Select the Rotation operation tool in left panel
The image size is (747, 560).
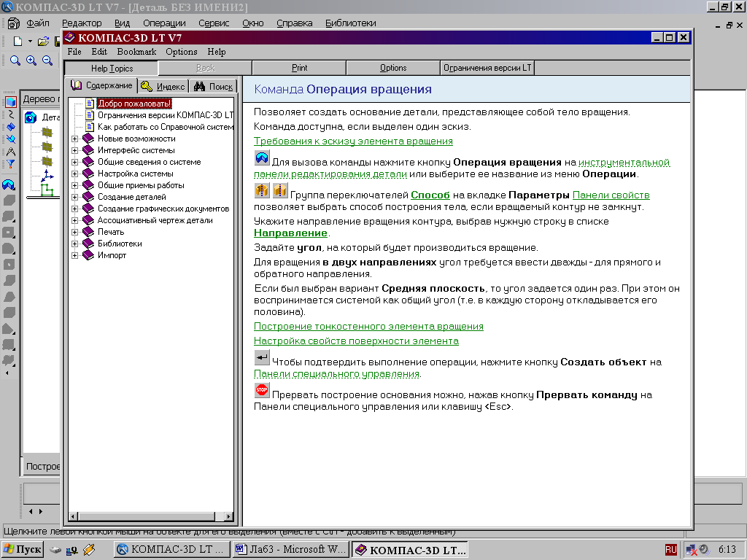(x=9, y=184)
